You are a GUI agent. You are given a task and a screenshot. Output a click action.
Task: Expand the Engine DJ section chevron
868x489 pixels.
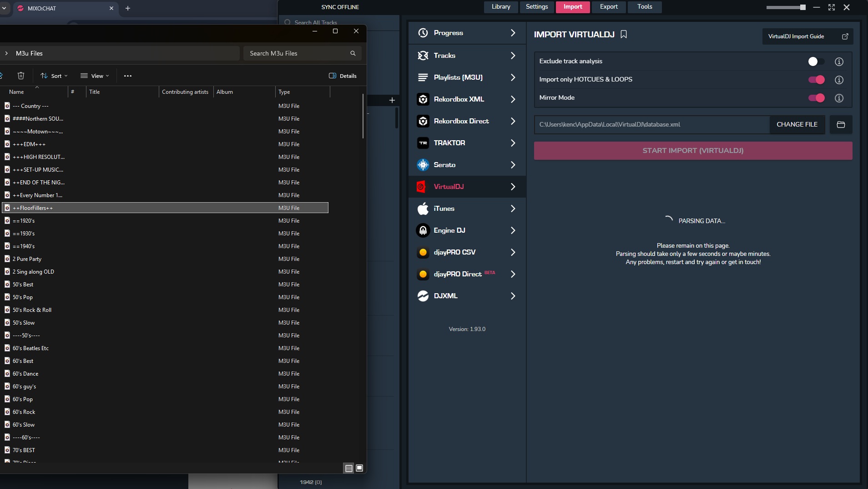point(513,230)
